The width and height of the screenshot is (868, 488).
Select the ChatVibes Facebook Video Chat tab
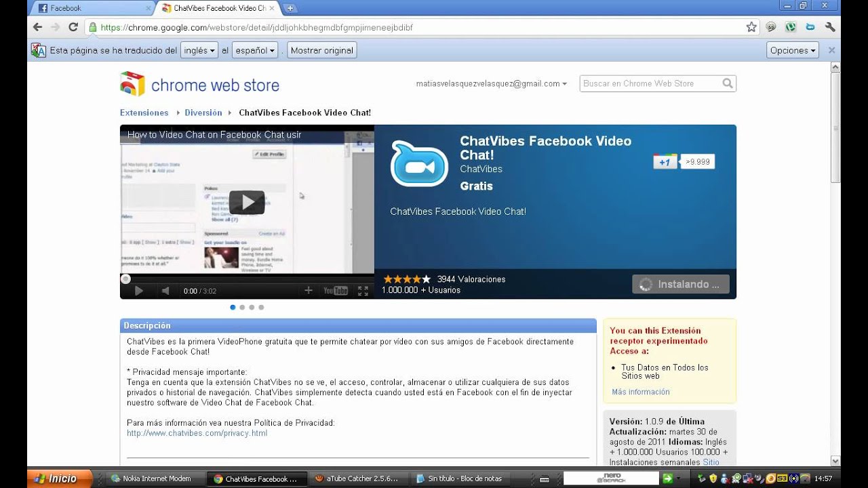(x=218, y=8)
